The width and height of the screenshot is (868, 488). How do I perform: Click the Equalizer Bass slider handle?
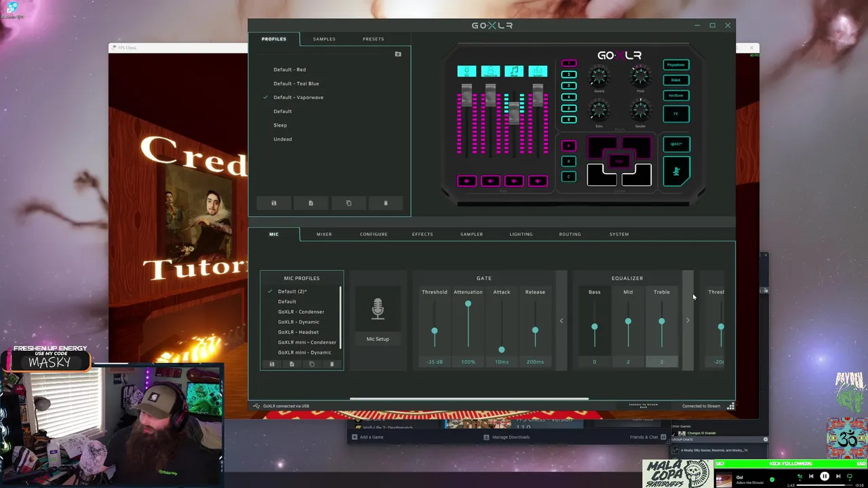tap(595, 327)
